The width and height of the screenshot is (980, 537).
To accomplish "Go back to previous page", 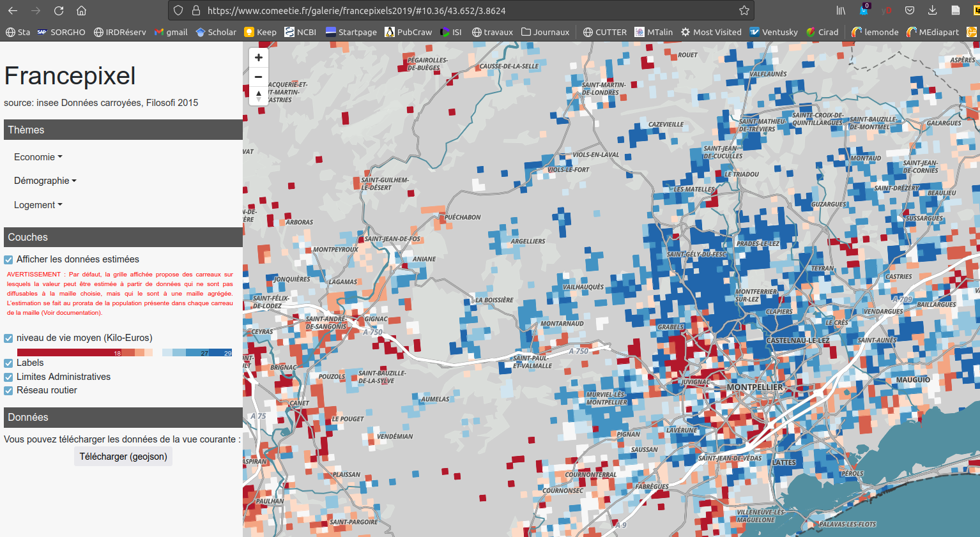I will (x=13, y=11).
